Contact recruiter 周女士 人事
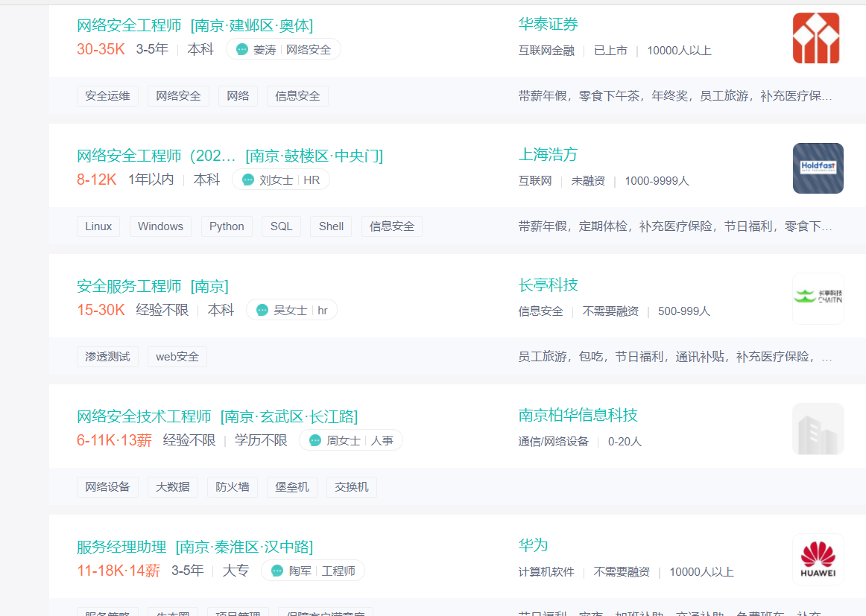The image size is (866, 616). pyautogui.click(x=351, y=440)
